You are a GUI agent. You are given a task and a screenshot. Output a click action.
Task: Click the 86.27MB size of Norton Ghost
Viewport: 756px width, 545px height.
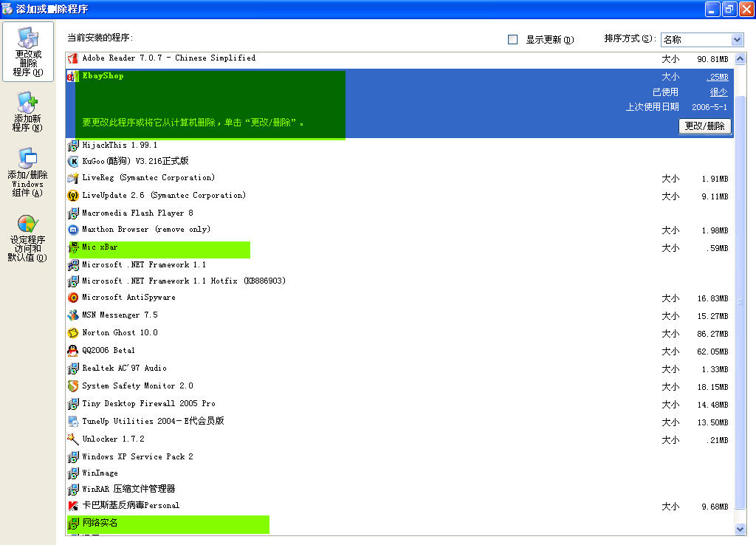[x=712, y=334]
